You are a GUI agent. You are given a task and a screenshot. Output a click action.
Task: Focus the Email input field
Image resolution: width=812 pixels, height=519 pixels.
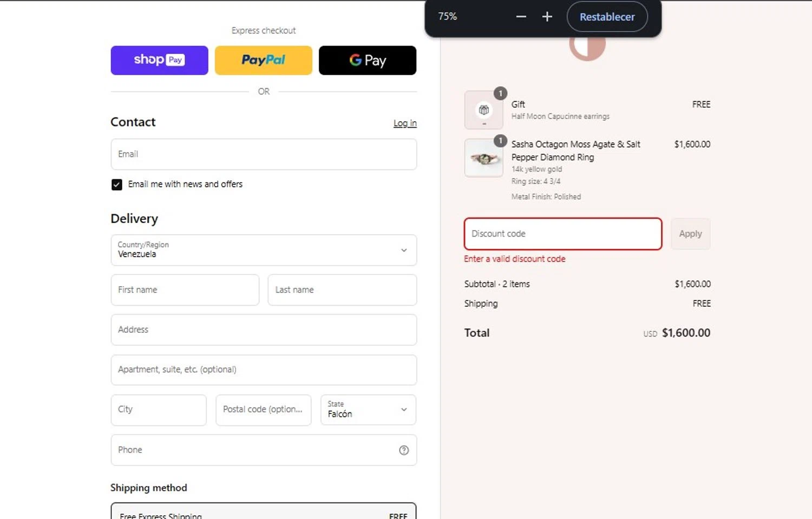264,154
